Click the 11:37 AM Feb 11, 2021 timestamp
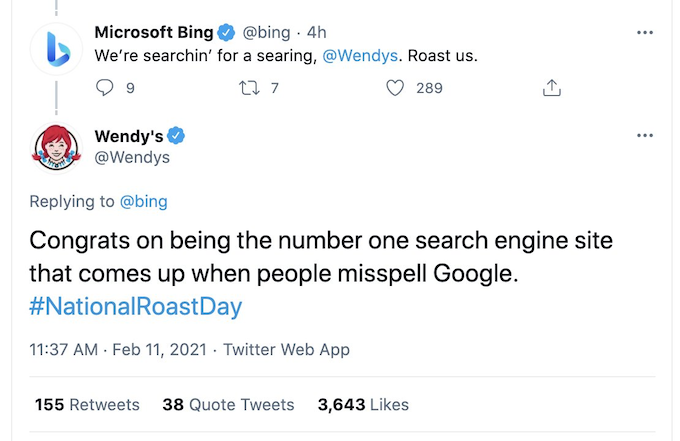The image size is (680, 441). pos(117,350)
